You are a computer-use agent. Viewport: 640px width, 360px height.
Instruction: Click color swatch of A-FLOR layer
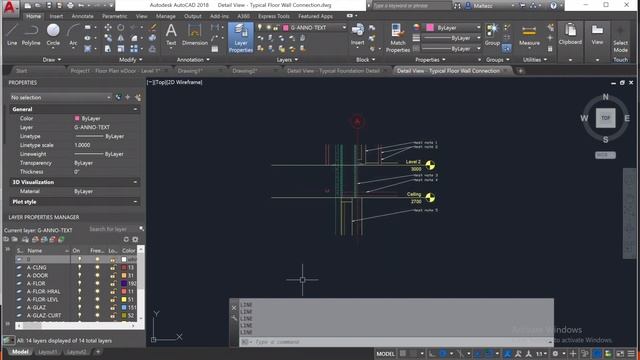[x=124, y=284]
